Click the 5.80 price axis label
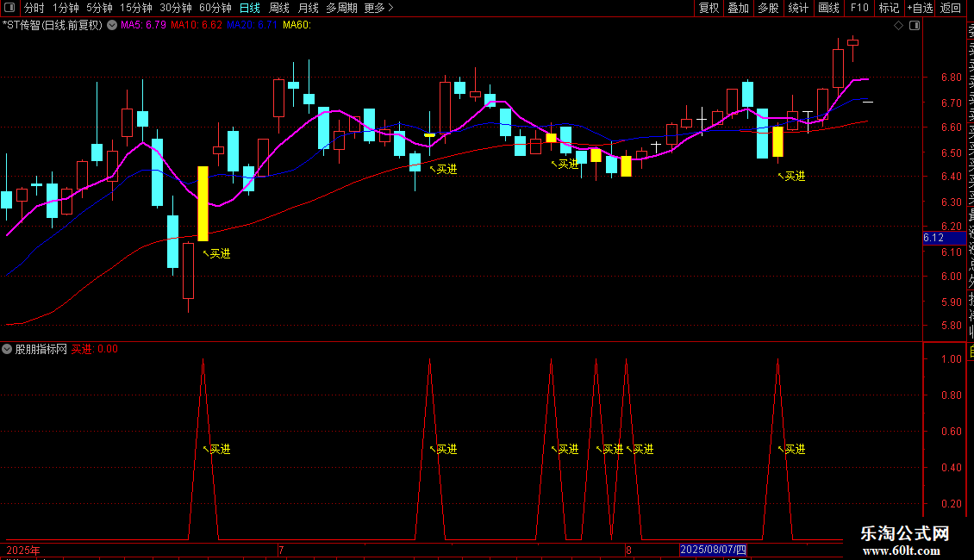Screen dimensions: 974x560 (951, 326)
